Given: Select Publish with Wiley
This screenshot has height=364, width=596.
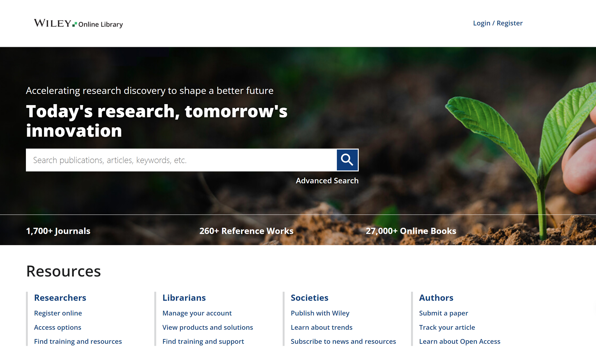Looking at the screenshot, I should [x=320, y=313].
